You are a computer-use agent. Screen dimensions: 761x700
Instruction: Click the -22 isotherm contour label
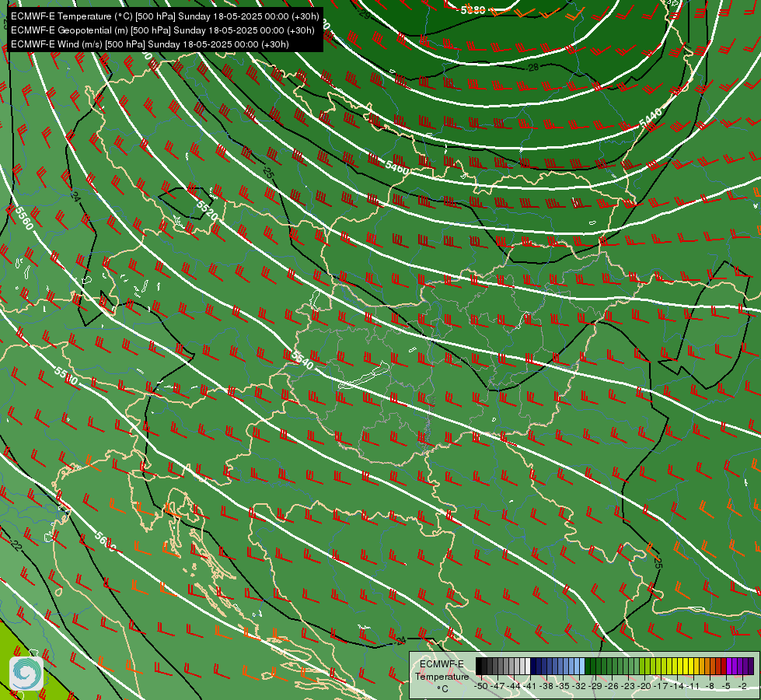tap(16, 545)
